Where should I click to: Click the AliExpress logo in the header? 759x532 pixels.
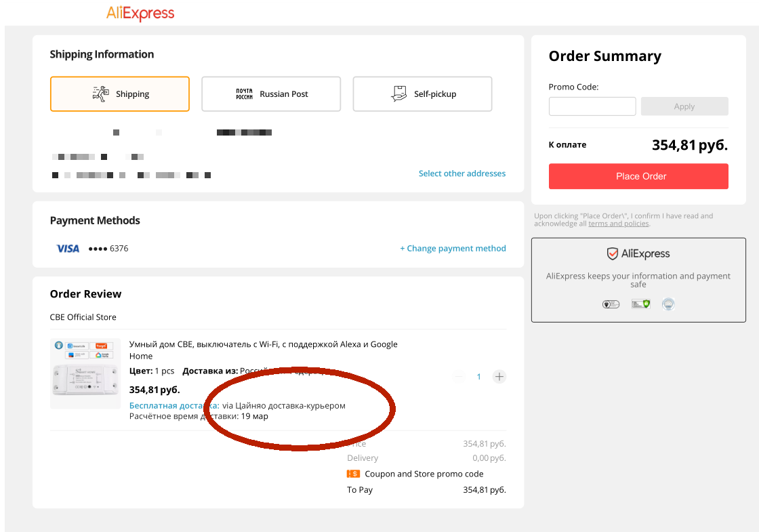pyautogui.click(x=140, y=13)
